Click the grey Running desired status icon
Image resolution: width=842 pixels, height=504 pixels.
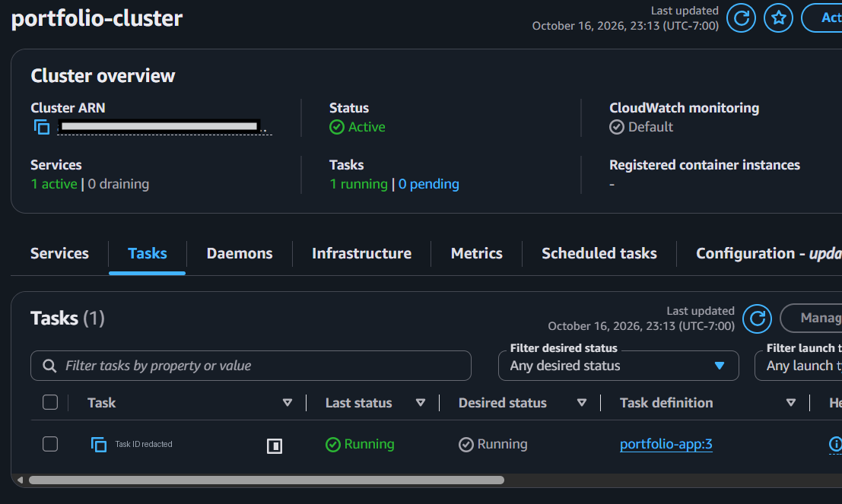point(466,445)
